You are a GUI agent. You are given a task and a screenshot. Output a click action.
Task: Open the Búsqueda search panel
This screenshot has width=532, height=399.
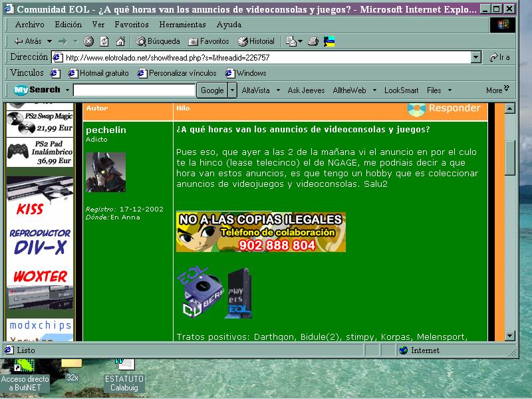coord(158,41)
